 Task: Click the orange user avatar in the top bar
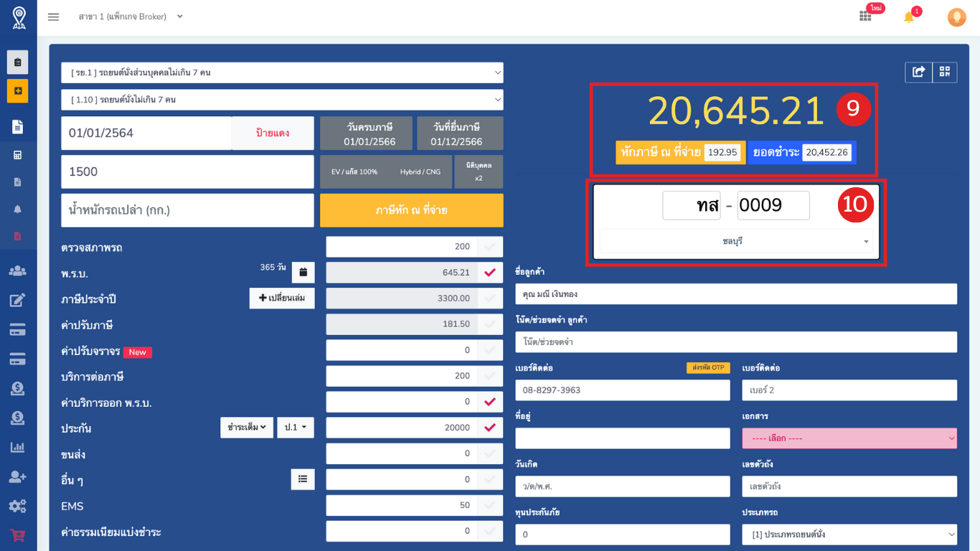pyautogui.click(x=957, y=17)
